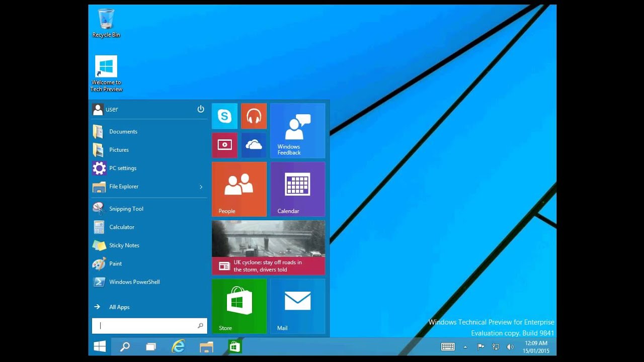Open the Store icon on taskbar
The image size is (644, 362).
[234, 346]
